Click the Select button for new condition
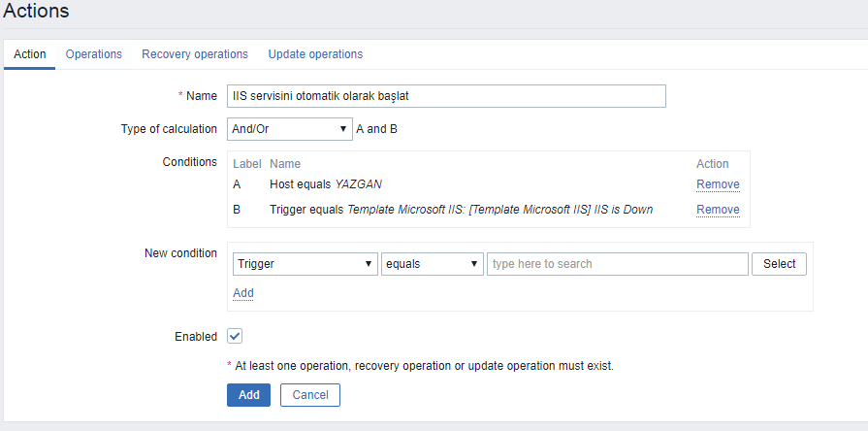This screenshot has height=431, width=868. pos(779,264)
